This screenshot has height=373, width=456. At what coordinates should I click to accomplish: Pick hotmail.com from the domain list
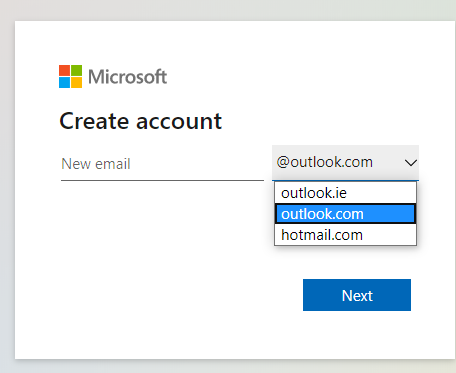(345, 235)
